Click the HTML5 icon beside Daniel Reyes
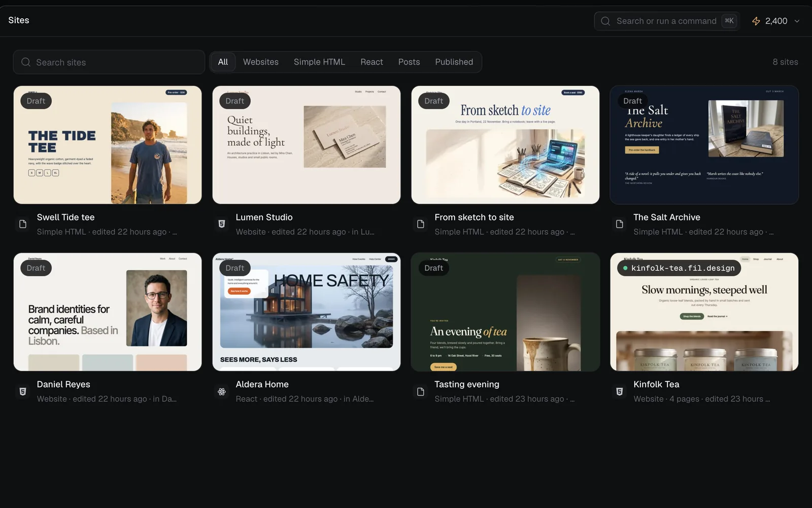Image resolution: width=812 pixels, height=508 pixels. tap(23, 392)
